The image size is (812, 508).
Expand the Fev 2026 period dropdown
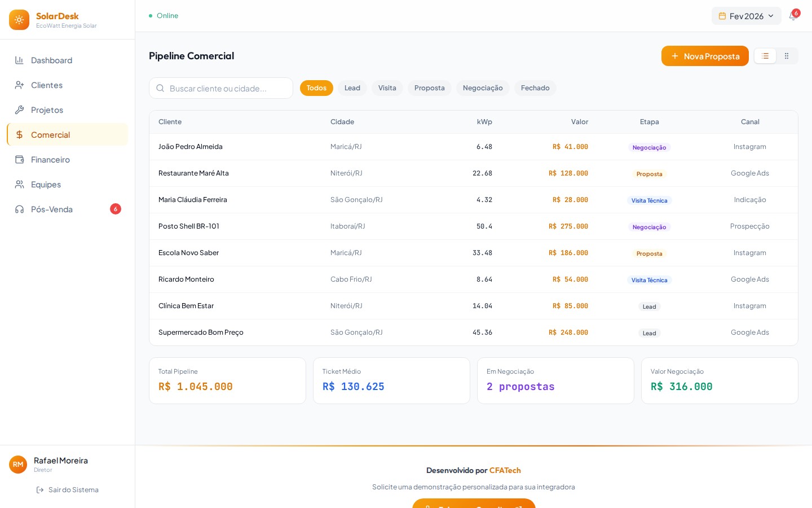[746, 16]
